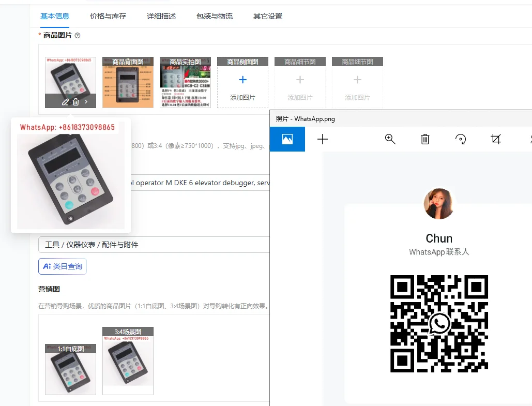The width and height of the screenshot is (532, 406).
Task: Click the product title input field
Action: [x=200, y=183]
